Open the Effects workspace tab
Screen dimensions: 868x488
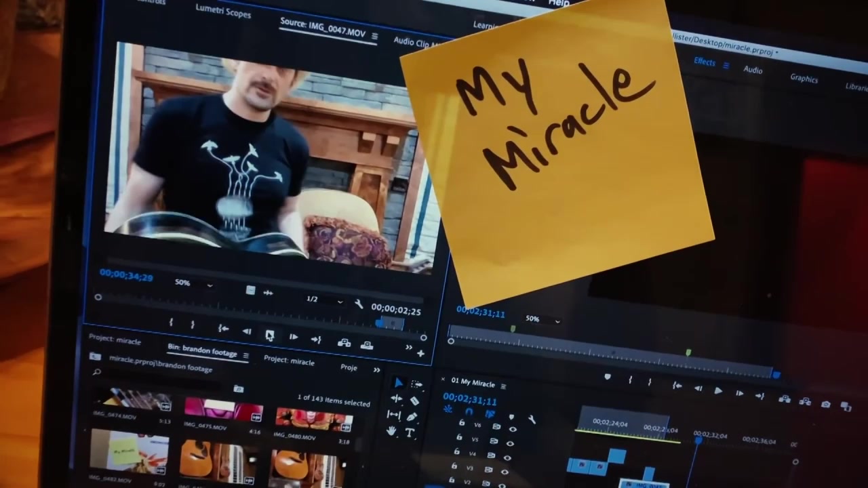[704, 62]
